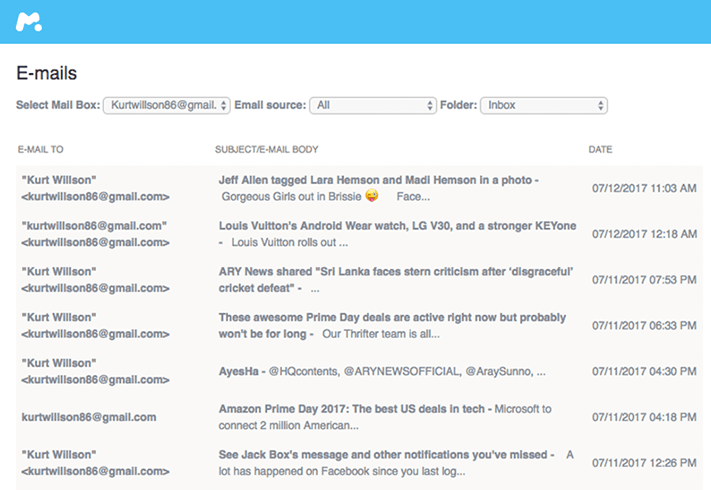This screenshot has height=490, width=711.
Task: Click the date 07/12/2017 11:03 AM
Action: coord(644,188)
